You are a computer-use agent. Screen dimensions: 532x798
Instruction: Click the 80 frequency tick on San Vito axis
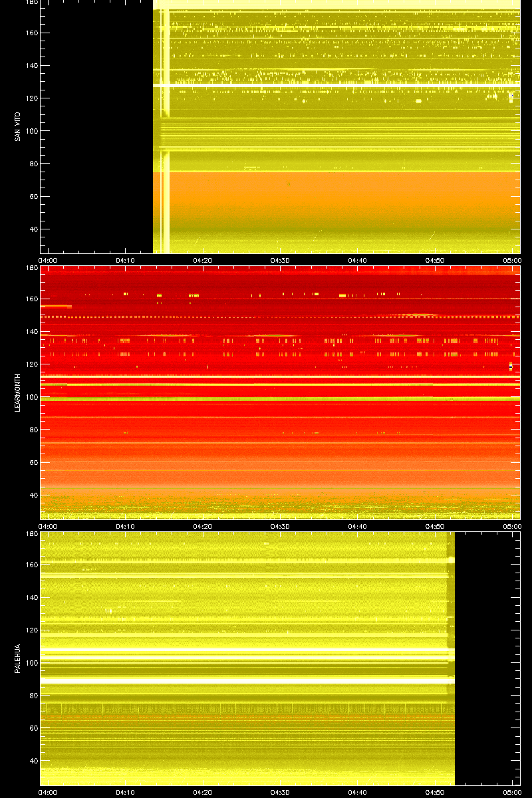coord(33,164)
